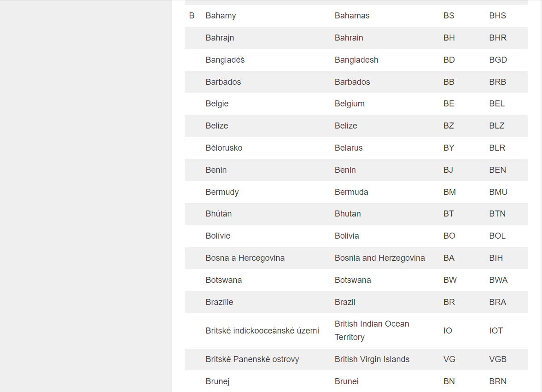Select the BHS three-letter code

pos(497,16)
